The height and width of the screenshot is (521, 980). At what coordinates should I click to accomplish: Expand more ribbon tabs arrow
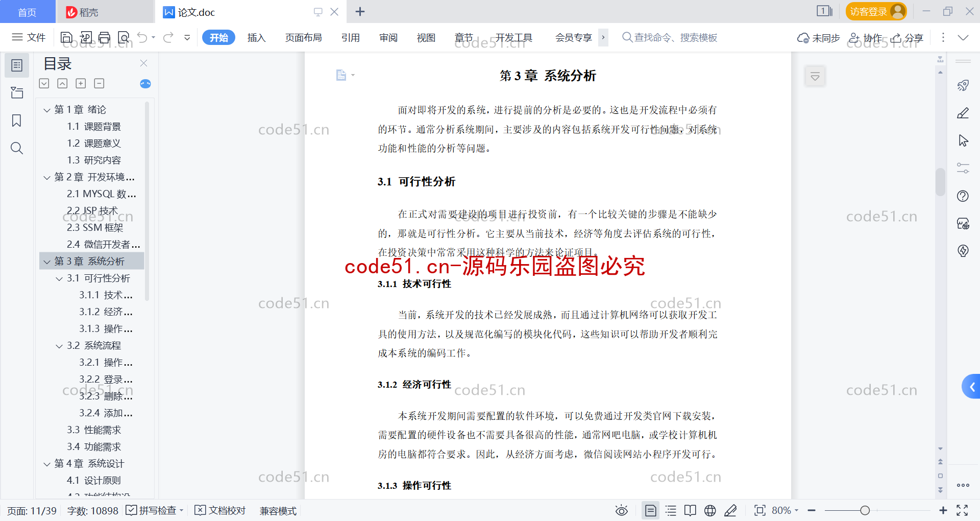(x=603, y=37)
